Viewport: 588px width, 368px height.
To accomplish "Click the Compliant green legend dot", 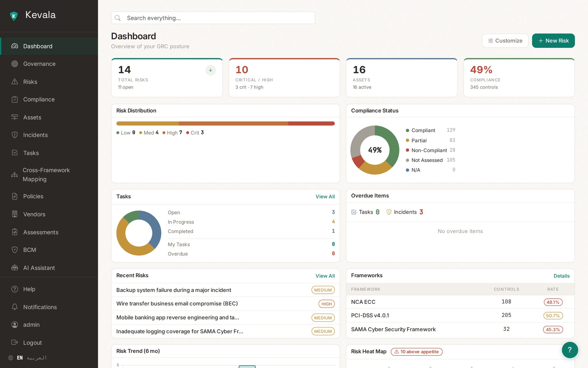I will click(x=408, y=130).
